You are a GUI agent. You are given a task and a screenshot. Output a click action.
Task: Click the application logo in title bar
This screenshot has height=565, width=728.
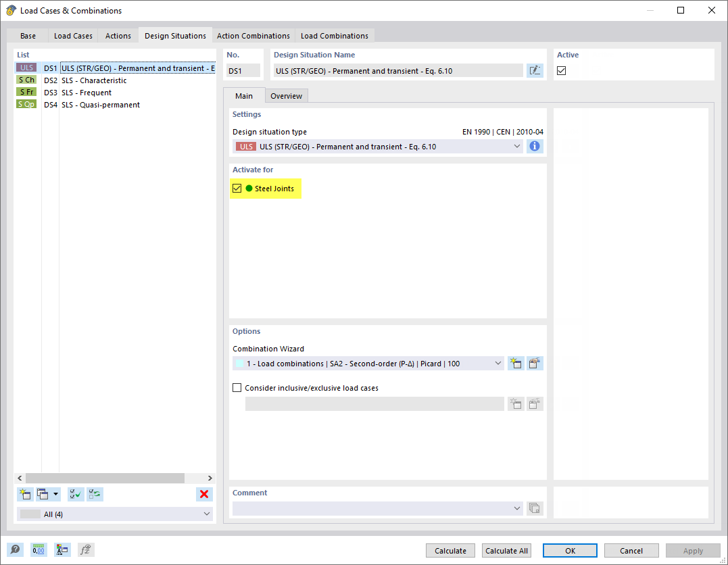11,10
